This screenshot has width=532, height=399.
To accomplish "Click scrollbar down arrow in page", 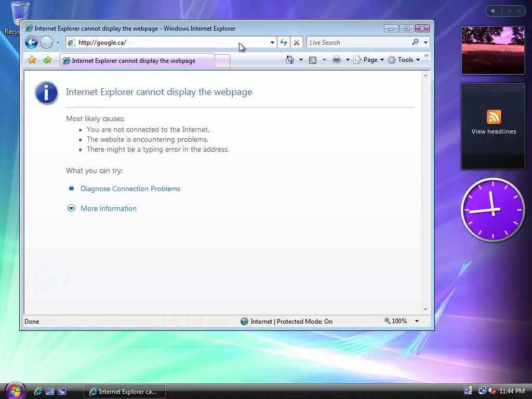I will [x=425, y=310].
